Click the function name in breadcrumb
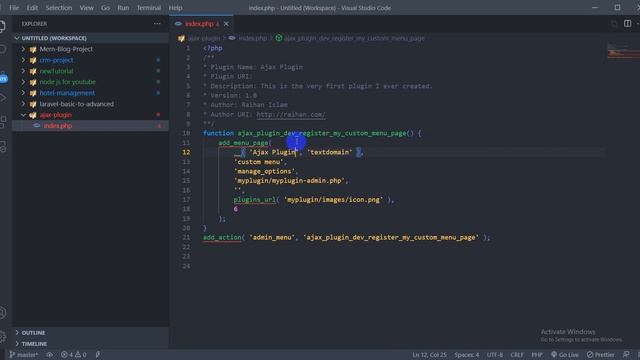This screenshot has width=640, height=360. (354, 38)
